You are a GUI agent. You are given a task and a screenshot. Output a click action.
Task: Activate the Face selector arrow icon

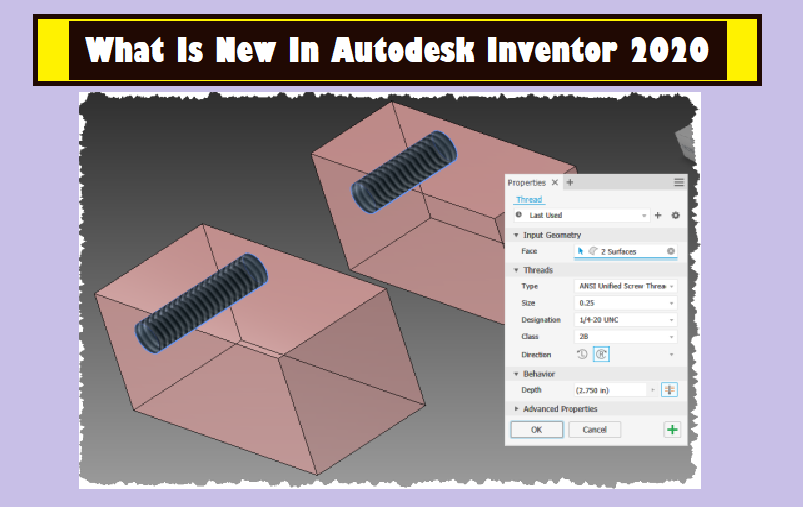pyautogui.click(x=580, y=251)
